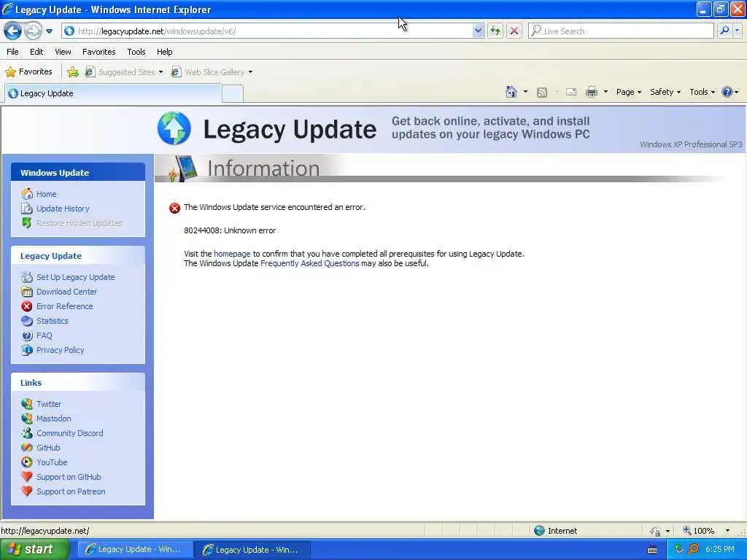
Task: Click the Mastodon link icon
Action: (27, 419)
